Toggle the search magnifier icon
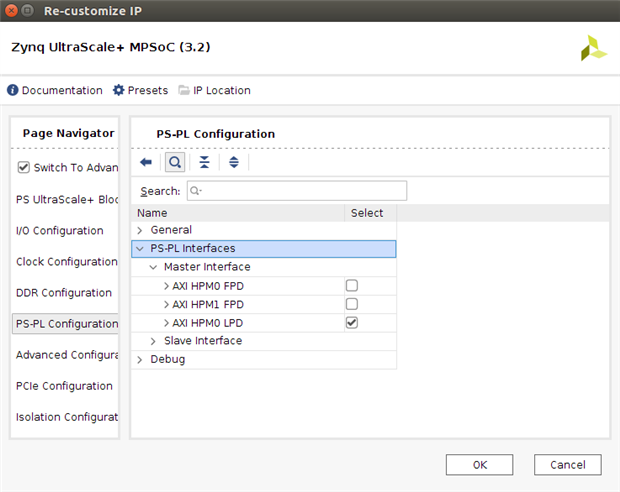 (174, 162)
